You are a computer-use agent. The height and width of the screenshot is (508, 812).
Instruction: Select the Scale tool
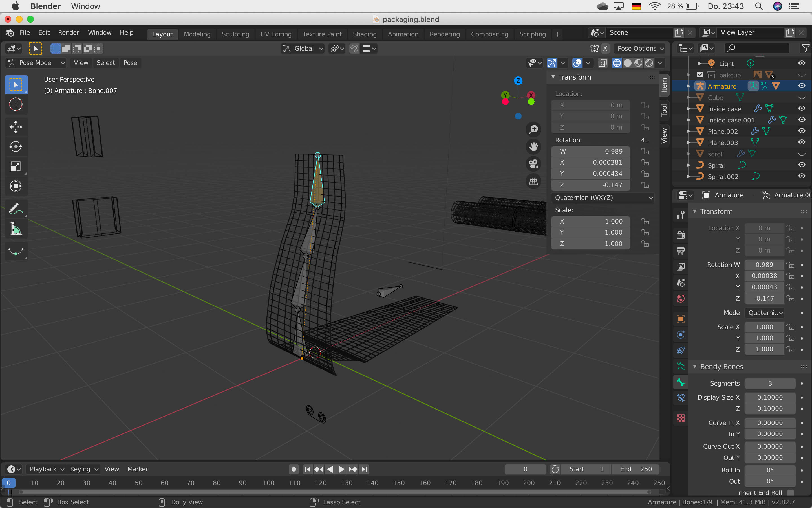[16, 166]
